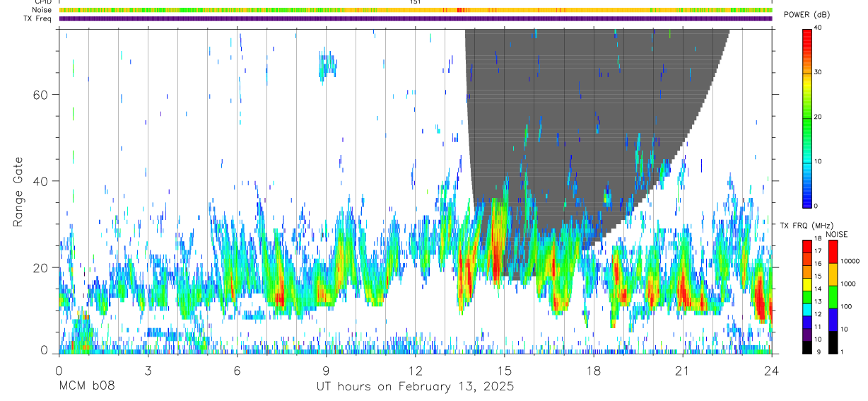This screenshot has height=401, width=868.
Task: Click the TX Freq row label at top left
Action: tap(38, 18)
